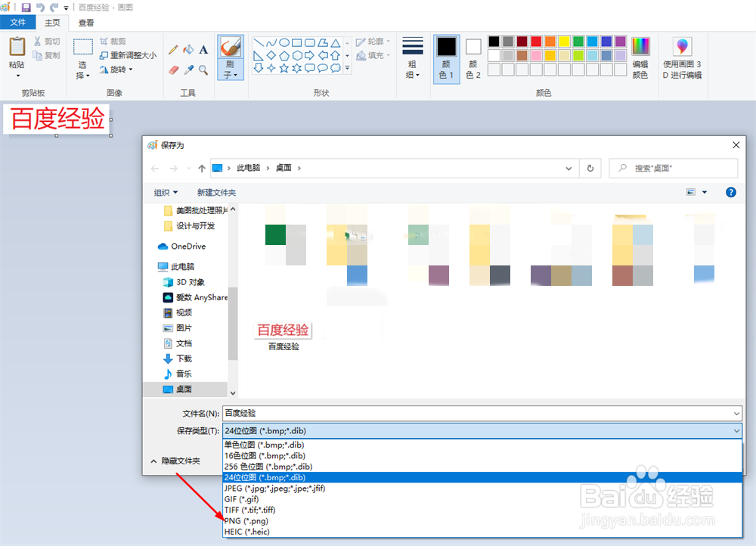
Task: Choose HEIC (*.heic) in file type list
Action: pos(482,532)
